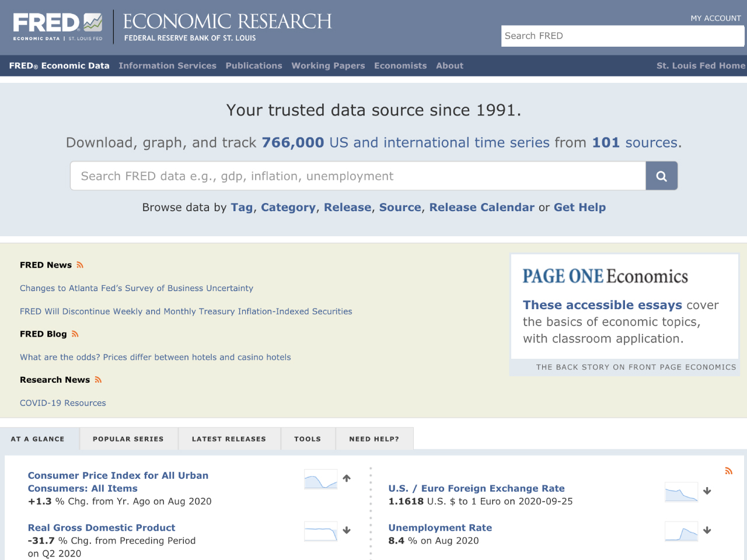Click the Get Help link
The width and height of the screenshot is (747, 560).
coord(580,207)
